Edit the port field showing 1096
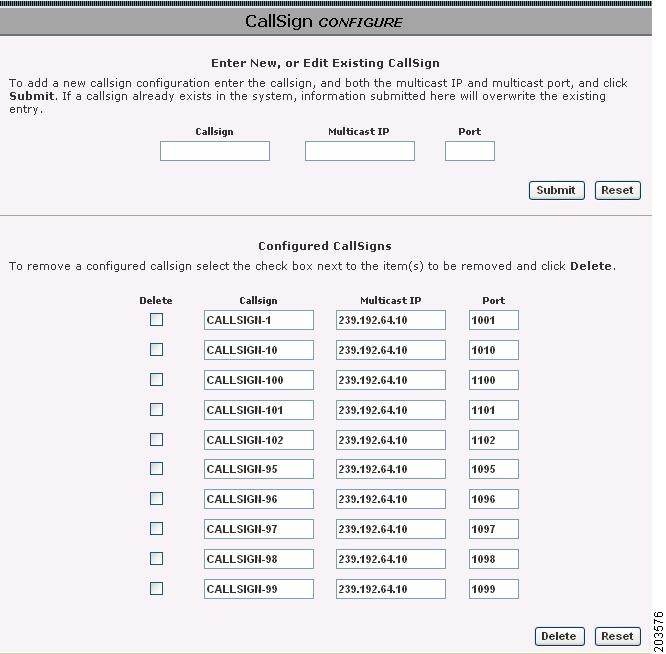Image resolution: width=666 pixels, height=654 pixels. point(494,499)
